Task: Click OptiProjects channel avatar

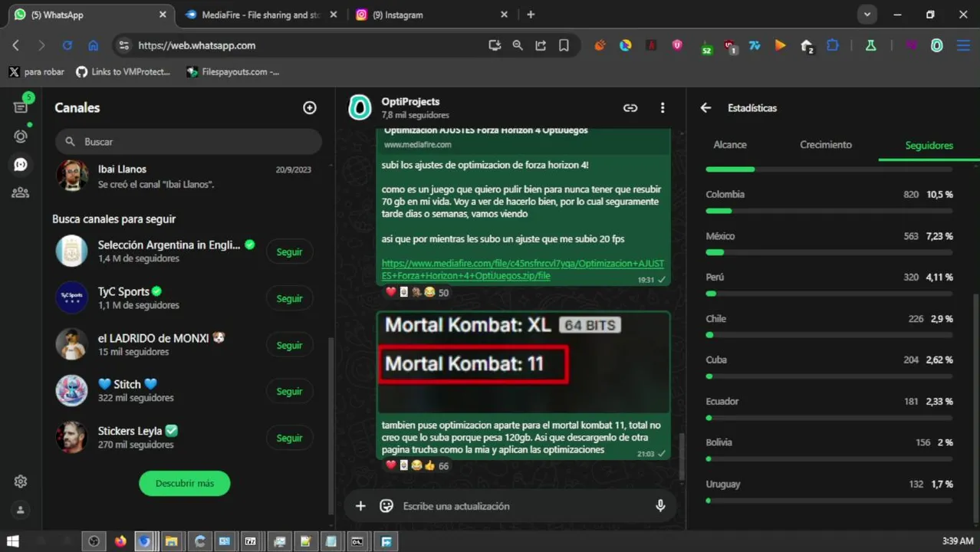Action: pos(360,108)
